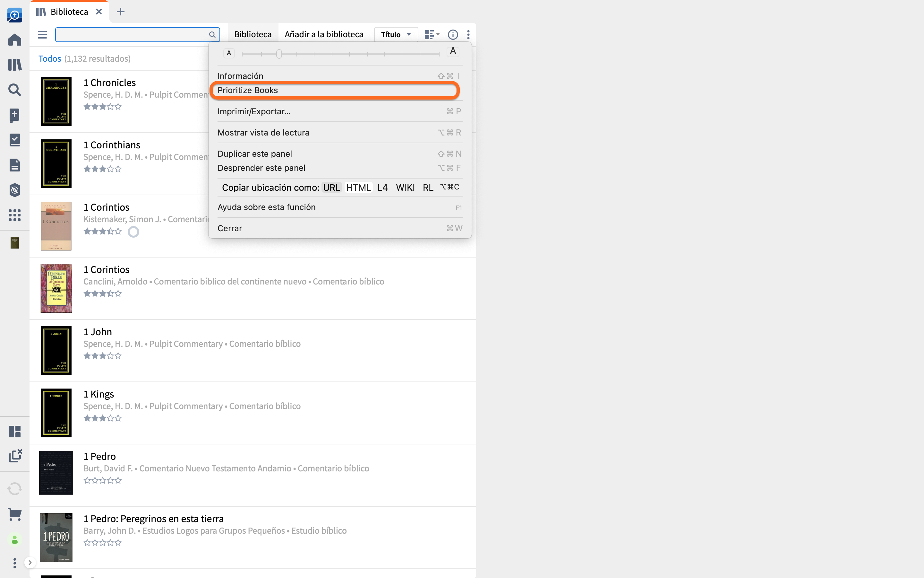Open the Título sort dropdown
Image resolution: width=924 pixels, height=578 pixels.
pos(396,34)
